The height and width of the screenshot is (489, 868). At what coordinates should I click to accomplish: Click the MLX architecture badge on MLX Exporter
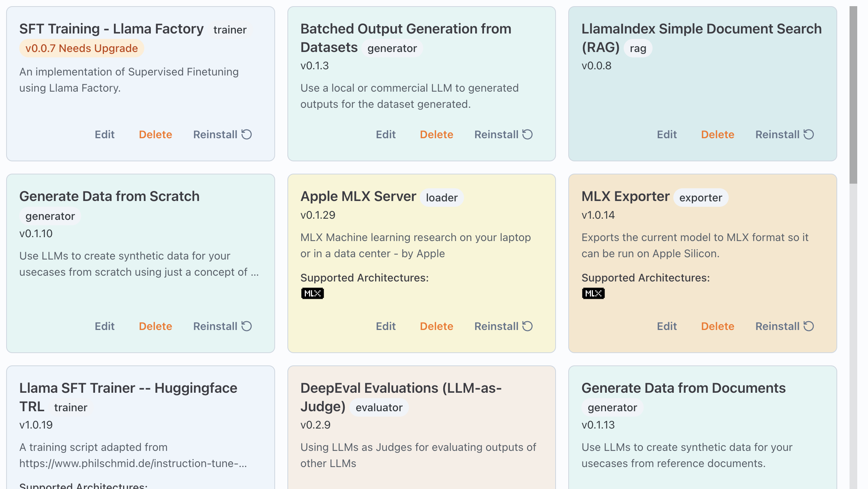(593, 293)
